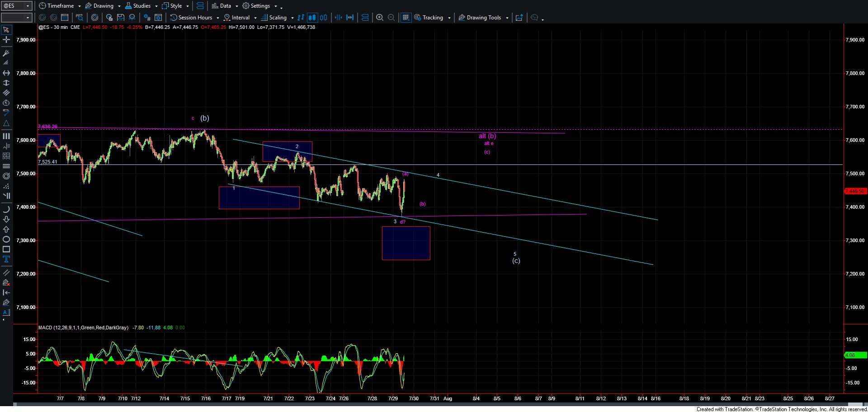Click the 4.08 MACD value marker
Viewport: 868px width, 412px height.
pyautogui.click(x=855, y=355)
